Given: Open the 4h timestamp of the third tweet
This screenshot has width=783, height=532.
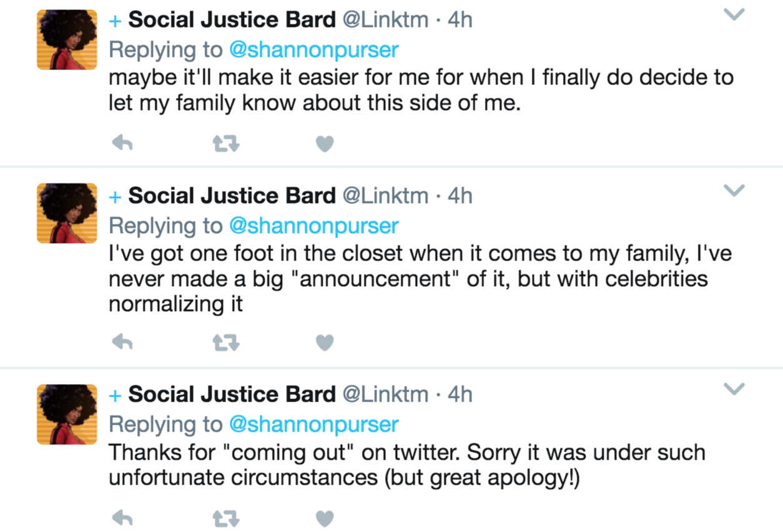Looking at the screenshot, I should [x=460, y=395].
